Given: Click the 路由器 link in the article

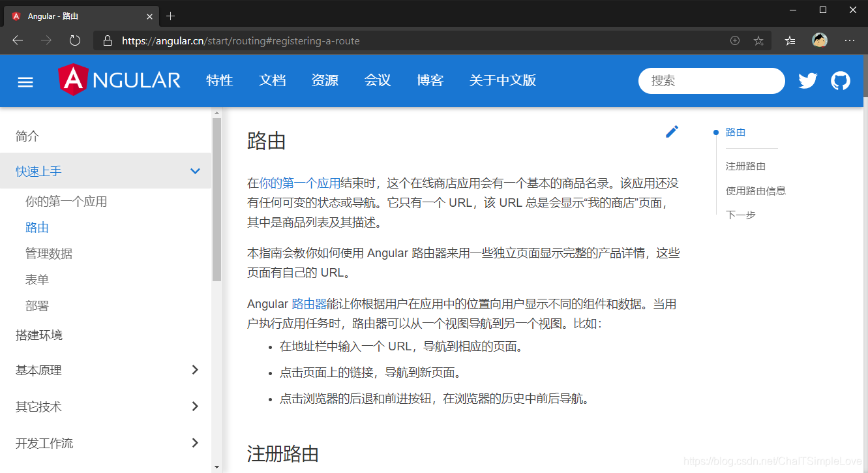Looking at the screenshot, I should point(309,304).
